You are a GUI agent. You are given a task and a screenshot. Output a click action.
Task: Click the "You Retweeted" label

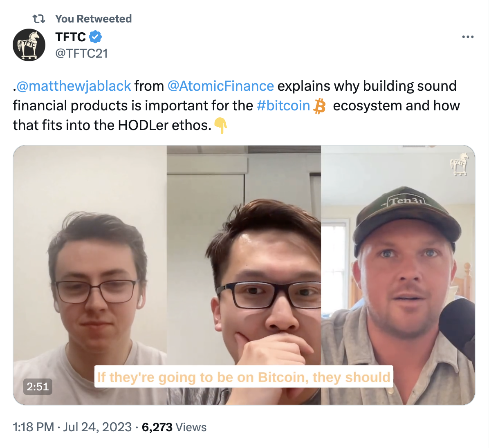click(93, 19)
